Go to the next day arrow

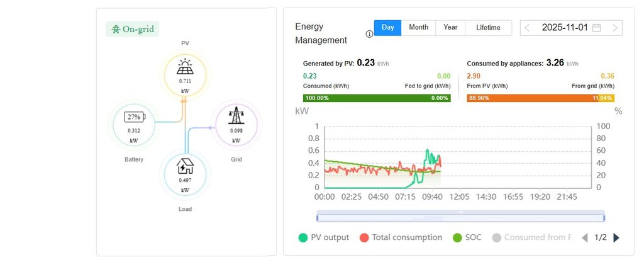[x=615, y=28]
